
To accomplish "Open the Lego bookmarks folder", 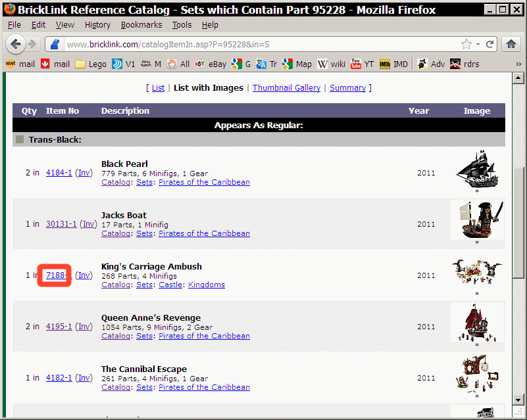I will [91, 64].
